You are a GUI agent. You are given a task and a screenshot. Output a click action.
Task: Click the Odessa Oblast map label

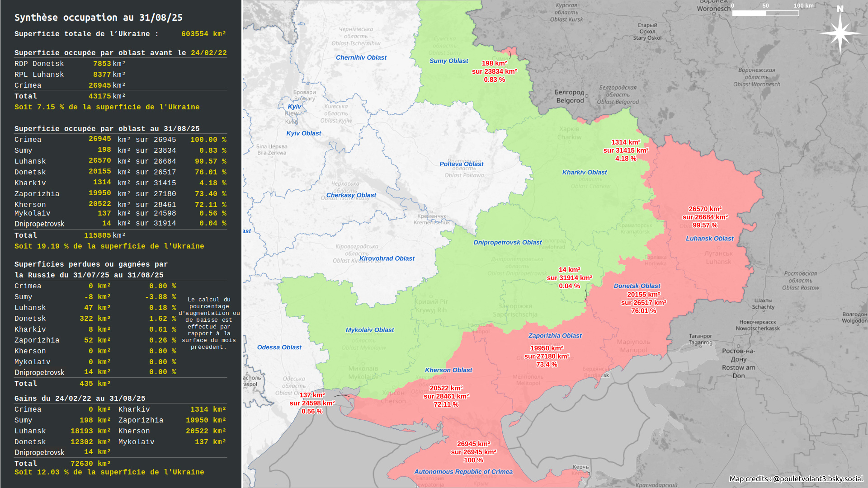click(279, 347)
